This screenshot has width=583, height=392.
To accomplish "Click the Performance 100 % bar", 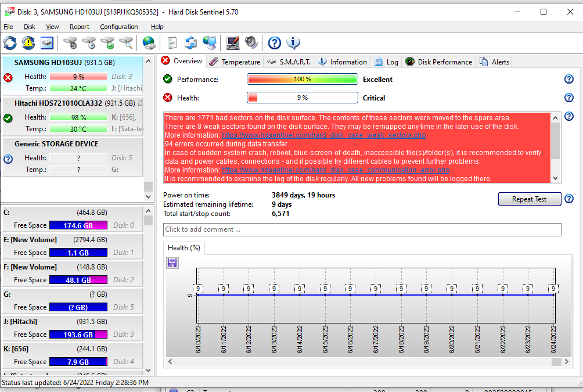I will (x=303, y=79).
